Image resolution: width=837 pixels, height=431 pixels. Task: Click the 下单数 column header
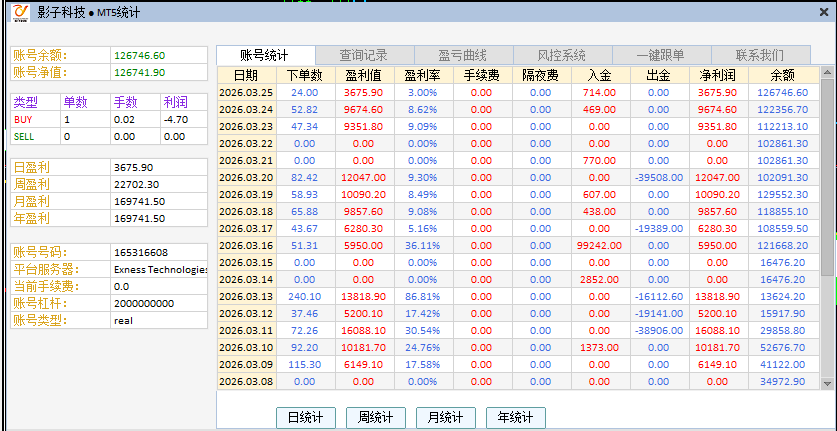pyautogui.click(x=306, y=75)
